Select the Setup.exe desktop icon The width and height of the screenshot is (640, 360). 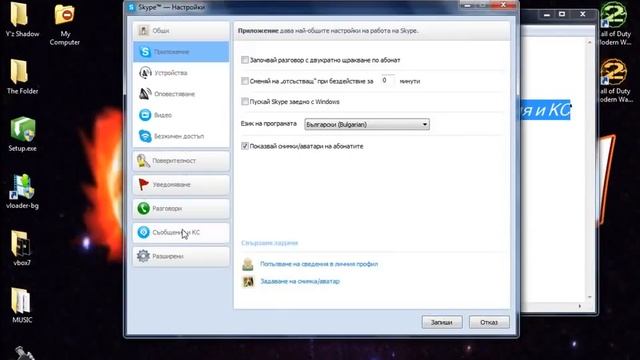[x=22, y=134]
